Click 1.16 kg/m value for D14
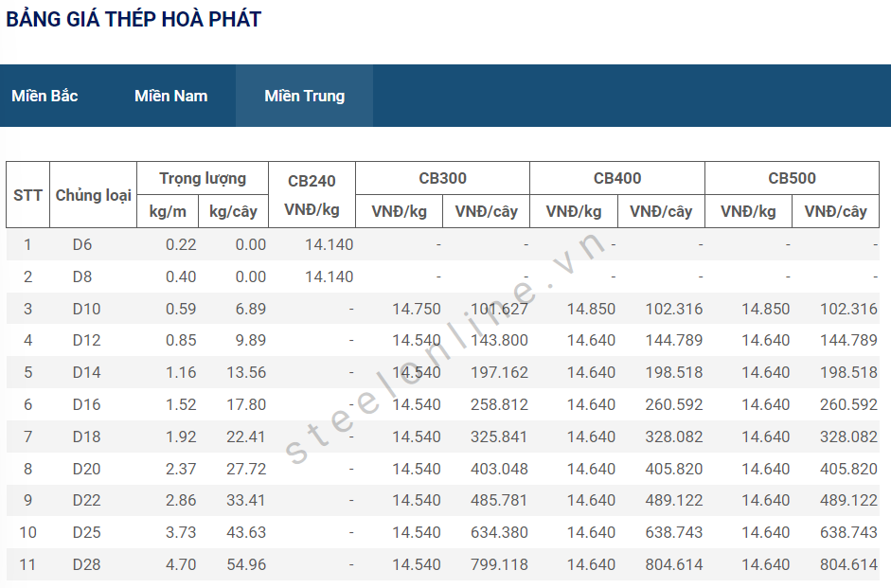This screenshot has height=588, width=891. point(181,373)
